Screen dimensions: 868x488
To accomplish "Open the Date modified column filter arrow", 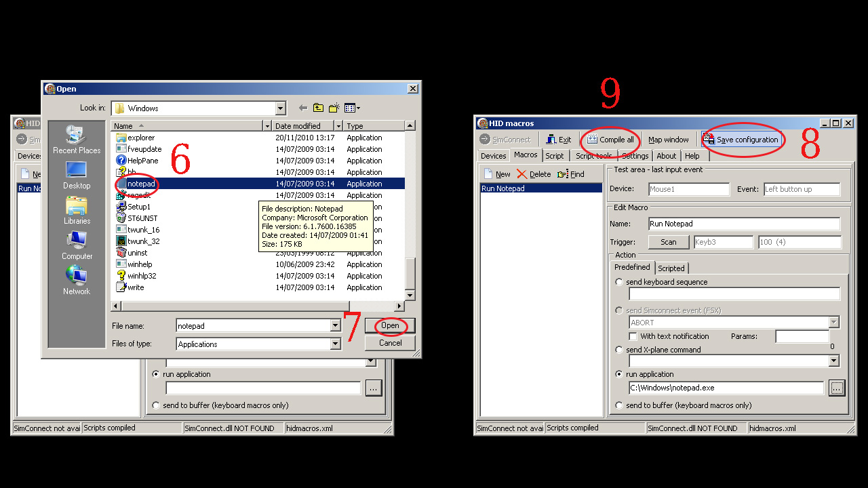I will [338, 126].
